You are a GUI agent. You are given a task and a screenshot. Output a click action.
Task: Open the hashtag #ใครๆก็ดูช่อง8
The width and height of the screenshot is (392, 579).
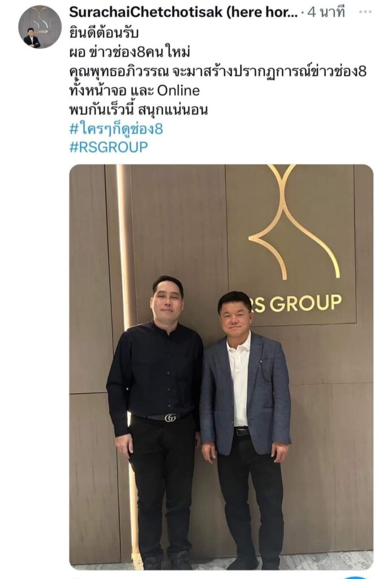(116, 129)
